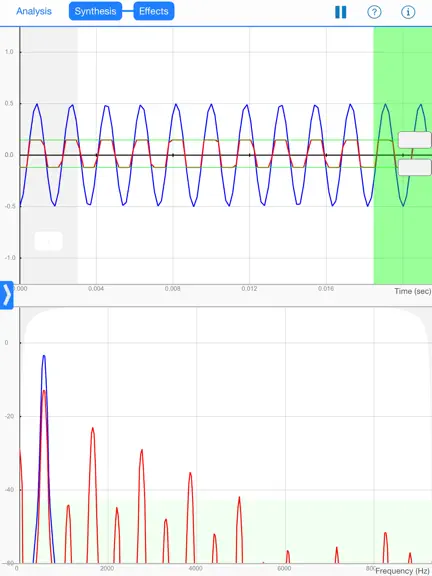This screenshot has height=576, width=432.
Task: Grab the lower clipping threshold handle
Action: 415,167
